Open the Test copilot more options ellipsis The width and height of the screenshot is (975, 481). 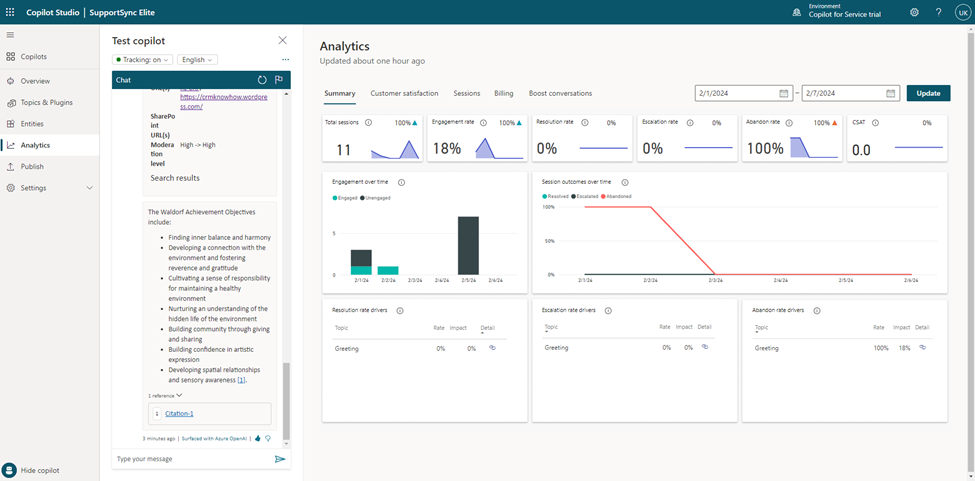(285, 60)
